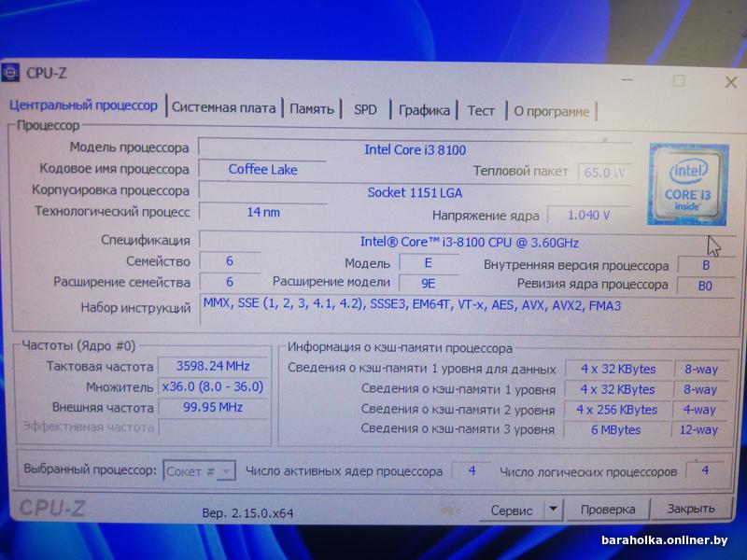Open the SPD tab
747x560 pixels.
pyautogui.click(x=365, y=109)
